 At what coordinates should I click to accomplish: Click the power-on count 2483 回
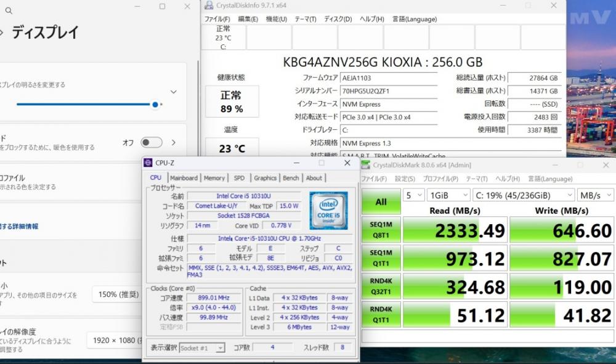point(535,117)
